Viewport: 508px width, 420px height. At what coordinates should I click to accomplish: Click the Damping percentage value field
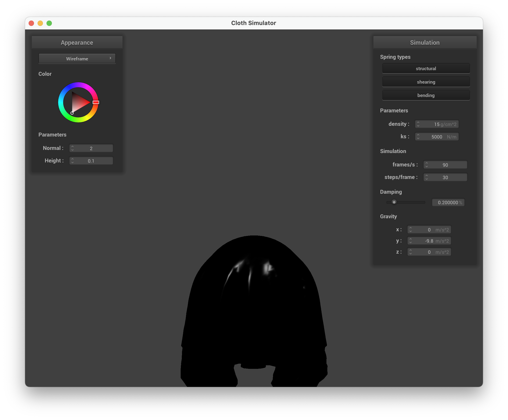pyautogui.click(x=448, y=202)
